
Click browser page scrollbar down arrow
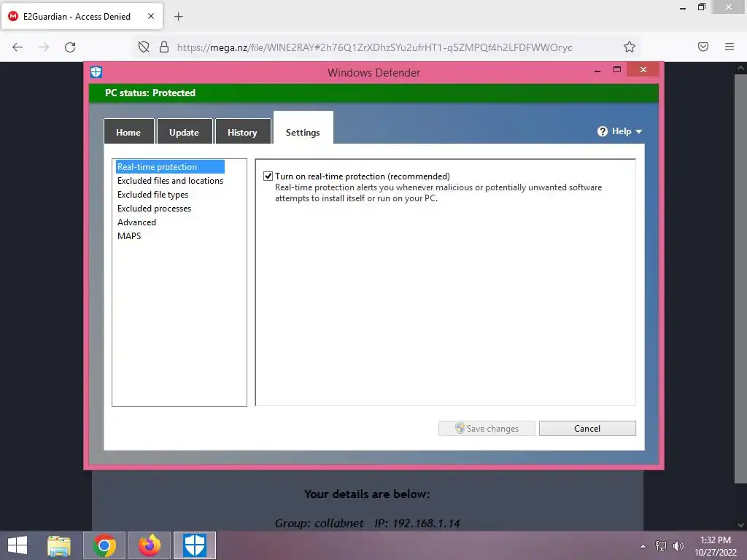point(741,525)
